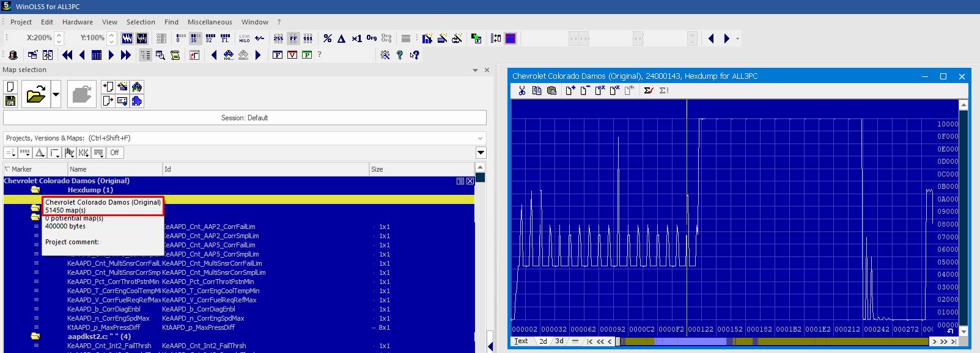This screenshot has height=353, width=980.
Task: Click the open project folder icon
Action: click(x=35, y=94)
